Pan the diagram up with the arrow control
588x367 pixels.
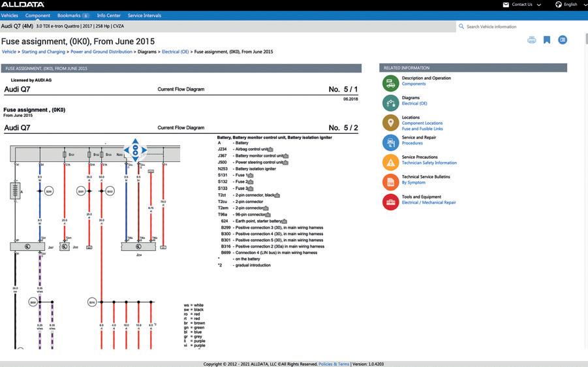click(x=135, y=142)
